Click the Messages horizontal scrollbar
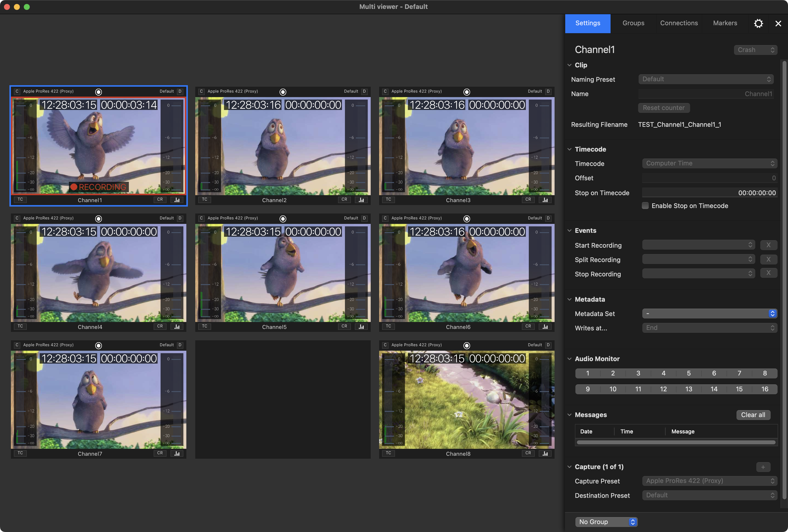Image resolution: width=788 pixels, height=532 pixels. 676,442
